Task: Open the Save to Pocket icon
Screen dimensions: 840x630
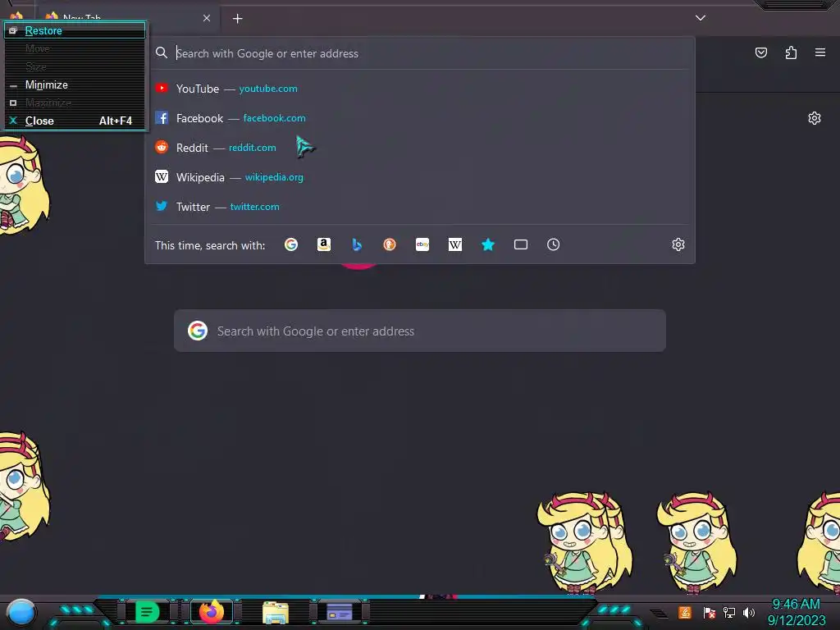Action: tap(760, 52)
